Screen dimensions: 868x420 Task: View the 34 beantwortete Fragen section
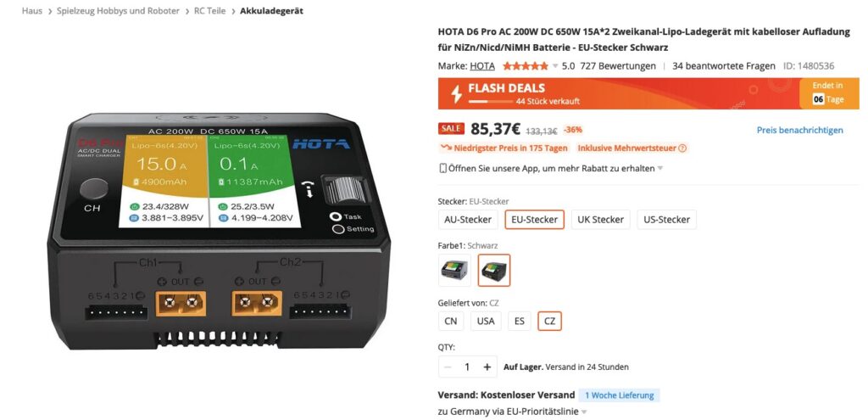pyautogui.click(x=724, y=66)
